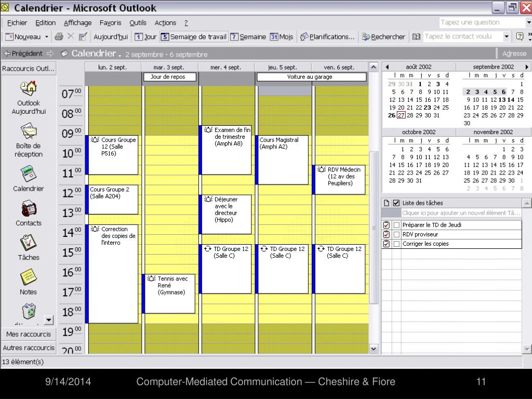
Task: Click to add a new task field
Action: 461,213
